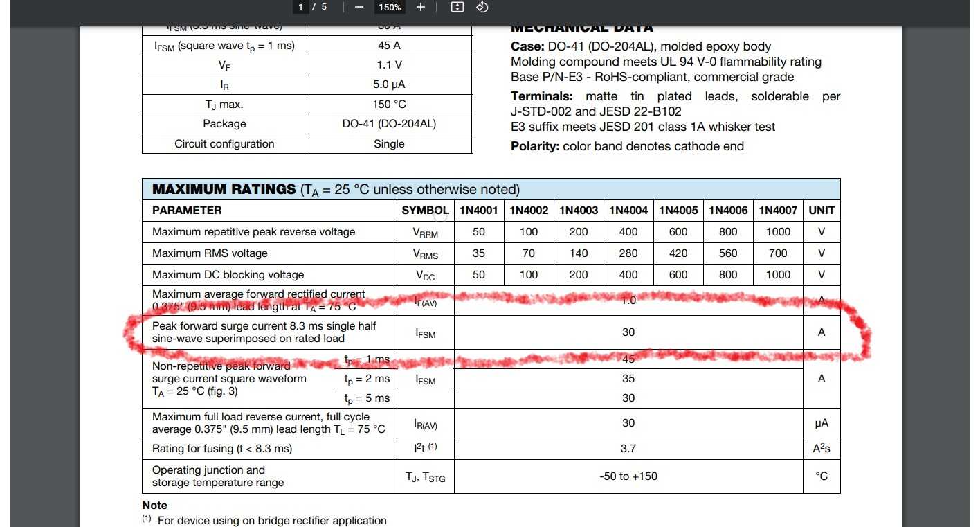Click the SYMBOL column header
This screenshot has width=980, height=527.
(x=426, y=210)
